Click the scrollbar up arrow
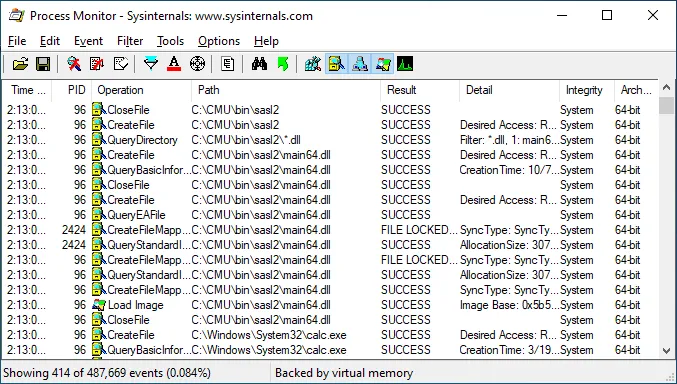The width and height of the screenshot is (677, 384). 666,88
